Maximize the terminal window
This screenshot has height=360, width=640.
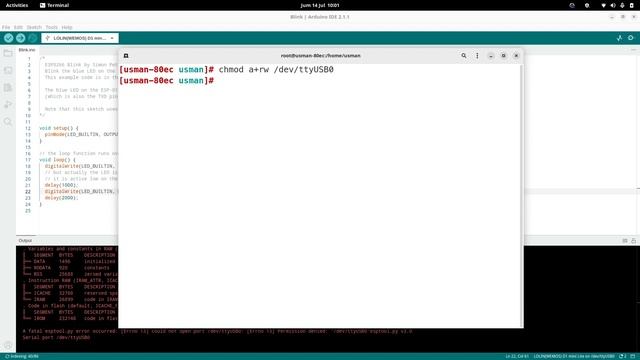pos(504,56)
